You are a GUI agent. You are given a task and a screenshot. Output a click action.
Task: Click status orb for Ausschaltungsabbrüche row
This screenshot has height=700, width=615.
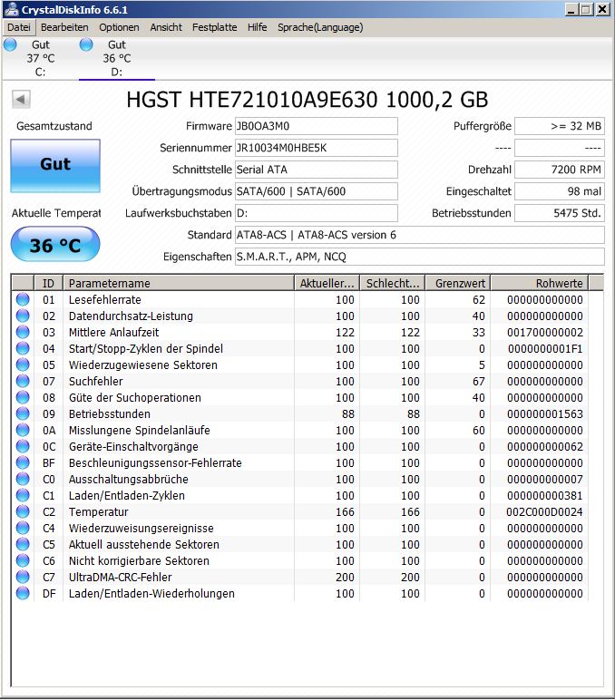[x=23, y=479]
